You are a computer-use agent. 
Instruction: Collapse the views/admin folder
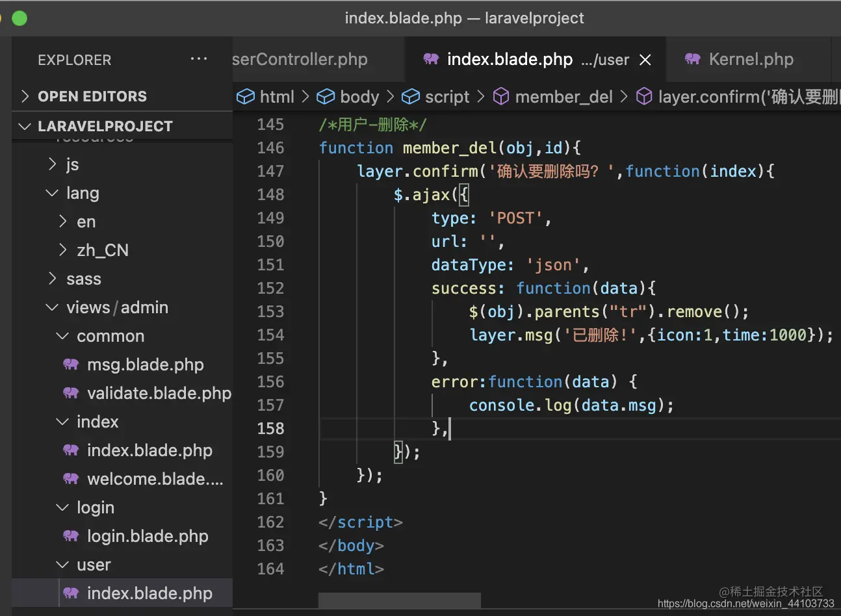[52, 307]
